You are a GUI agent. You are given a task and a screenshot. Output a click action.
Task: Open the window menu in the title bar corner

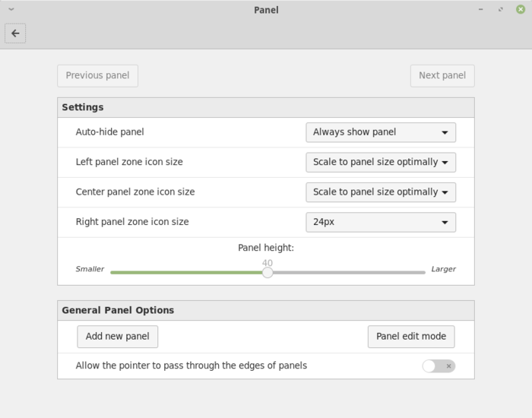(11, 10)
